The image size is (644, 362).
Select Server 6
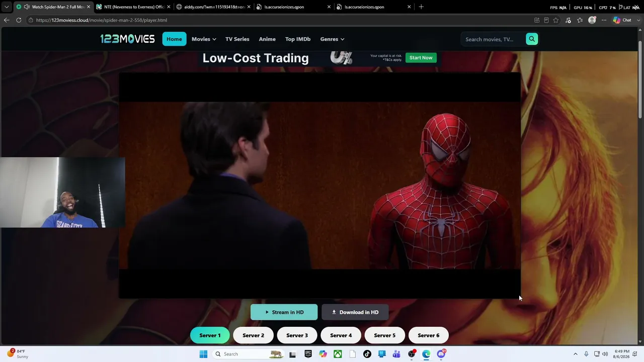click(429, 335)
